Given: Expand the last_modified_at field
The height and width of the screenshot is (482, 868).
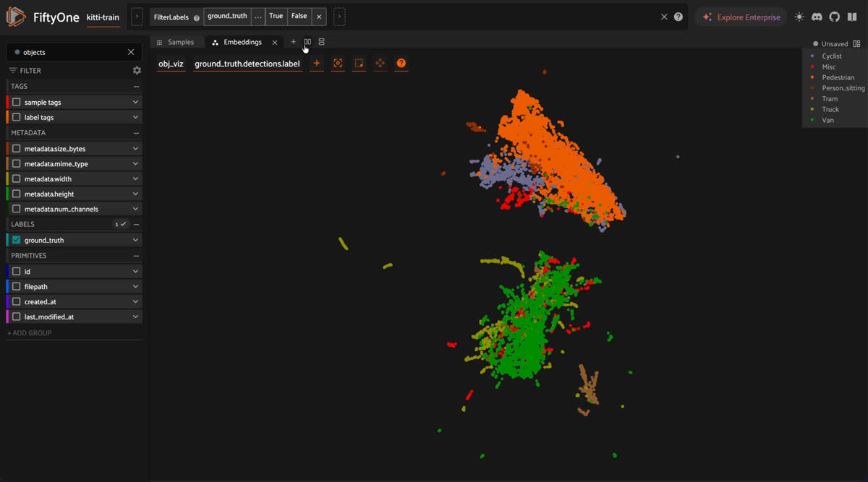Looking at the screenshot, I should [135, 317].
